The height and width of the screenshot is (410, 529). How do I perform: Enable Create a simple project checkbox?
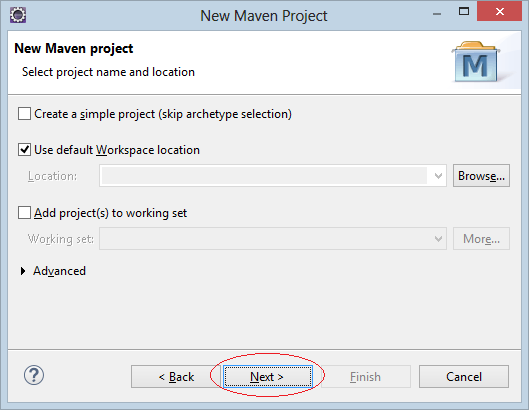tap(24, 114)
